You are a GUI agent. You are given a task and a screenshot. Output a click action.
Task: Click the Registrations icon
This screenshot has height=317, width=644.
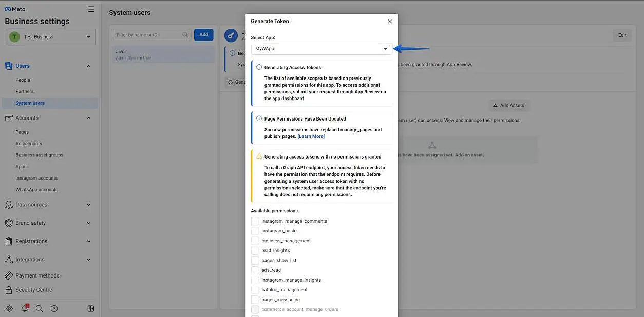(9, 241)
